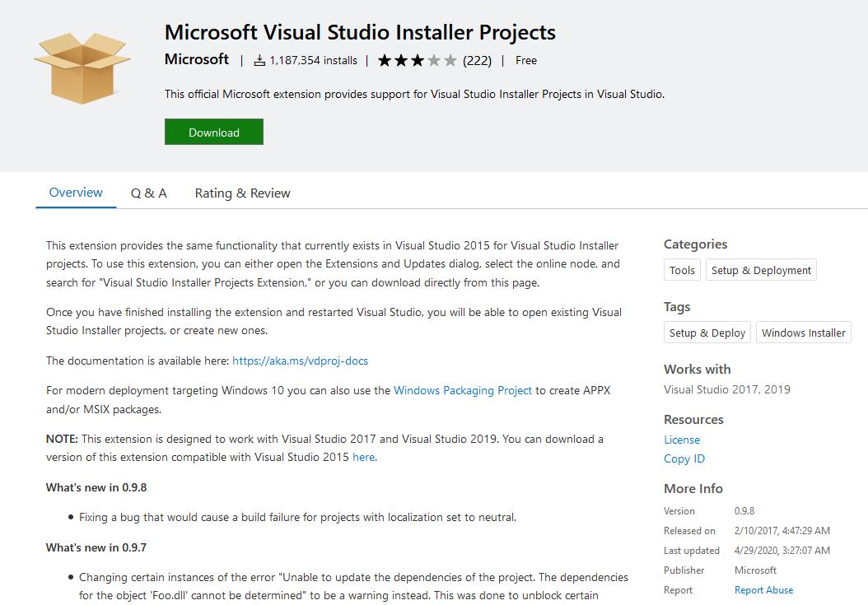Click the star rating icons
868x605 pixels.
417,61
